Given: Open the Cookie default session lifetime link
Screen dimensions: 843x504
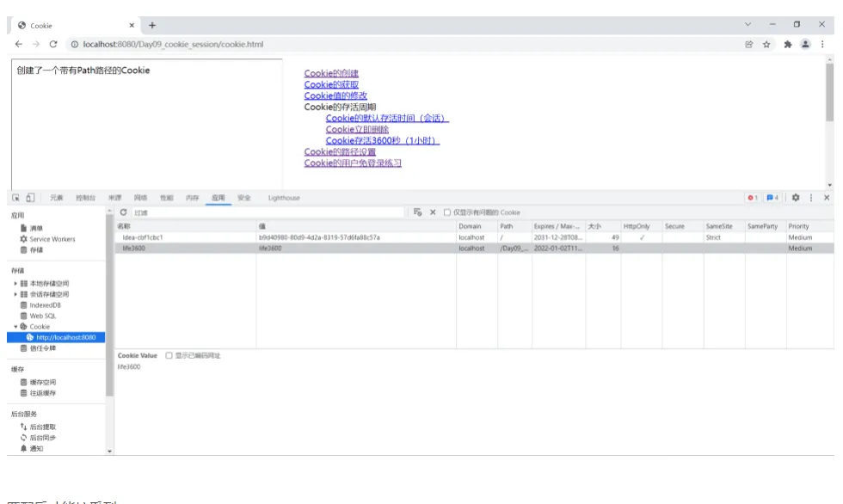Looking at the screenshot, I should pos(387,118).
